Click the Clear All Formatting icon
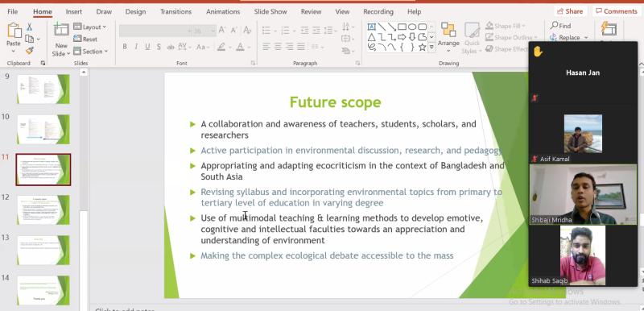 [247, 31]
